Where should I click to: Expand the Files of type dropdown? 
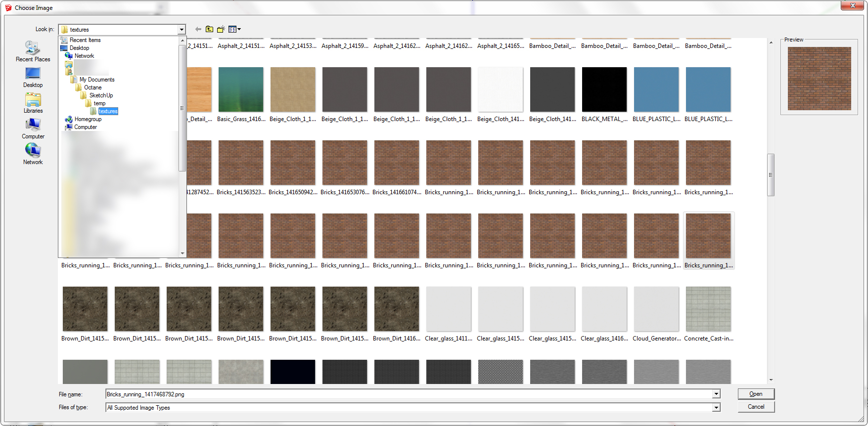[x=716, y=408]
